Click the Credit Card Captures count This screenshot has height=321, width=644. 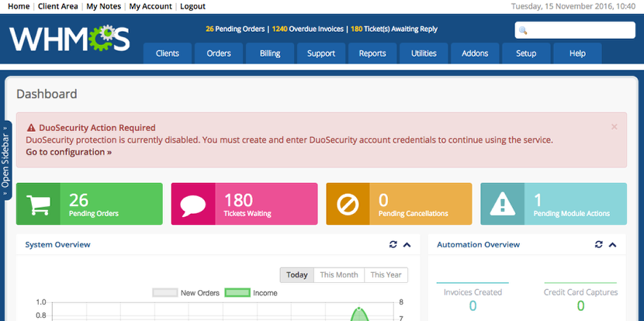pyautogui.click(x=580, y=305)
